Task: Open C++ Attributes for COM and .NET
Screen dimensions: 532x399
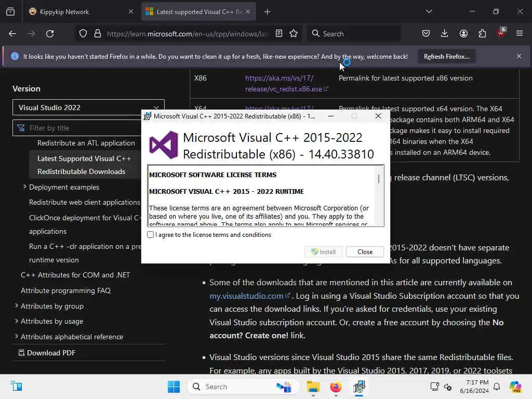Action: [75, 275]
